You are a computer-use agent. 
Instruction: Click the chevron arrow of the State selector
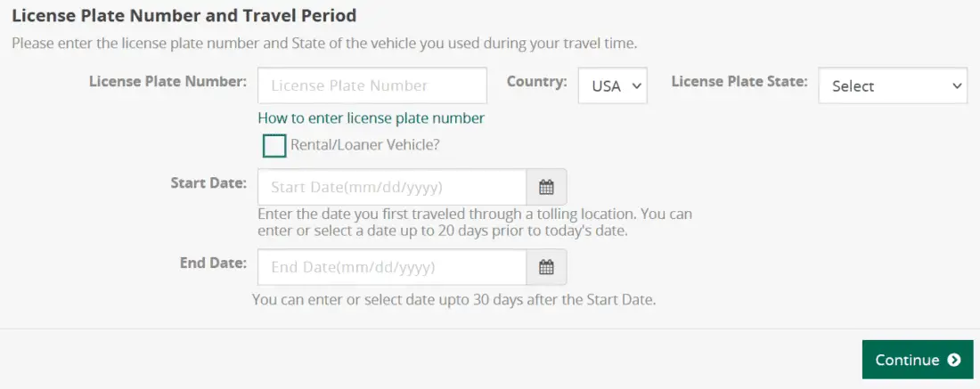pos(957,85)
